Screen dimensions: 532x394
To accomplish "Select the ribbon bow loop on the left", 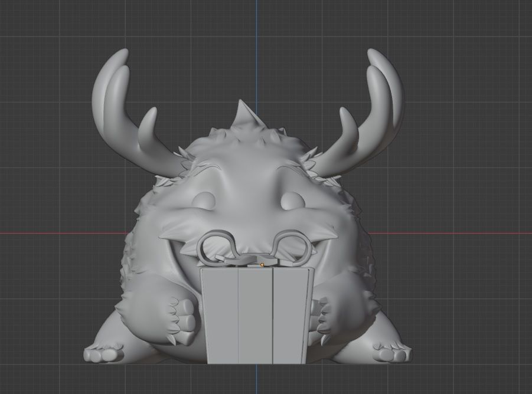I will (217, 248).
